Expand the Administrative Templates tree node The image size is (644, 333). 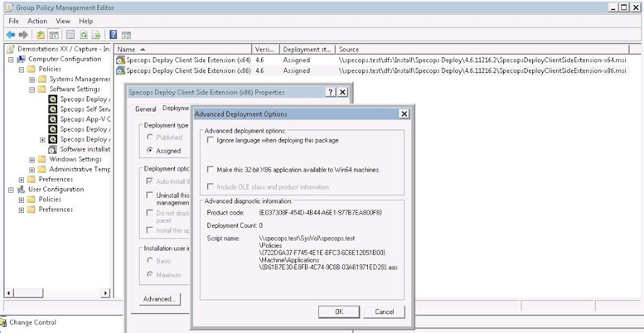32,169
